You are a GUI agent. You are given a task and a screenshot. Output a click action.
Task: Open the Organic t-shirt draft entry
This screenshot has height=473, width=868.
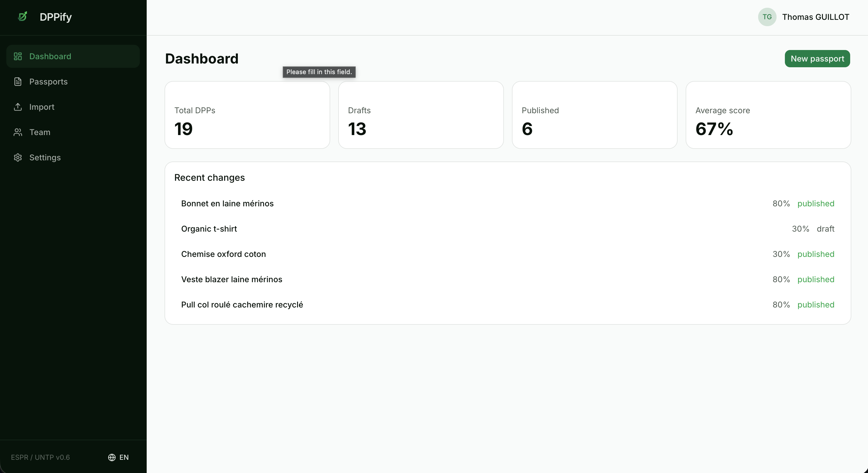point(209,228)
